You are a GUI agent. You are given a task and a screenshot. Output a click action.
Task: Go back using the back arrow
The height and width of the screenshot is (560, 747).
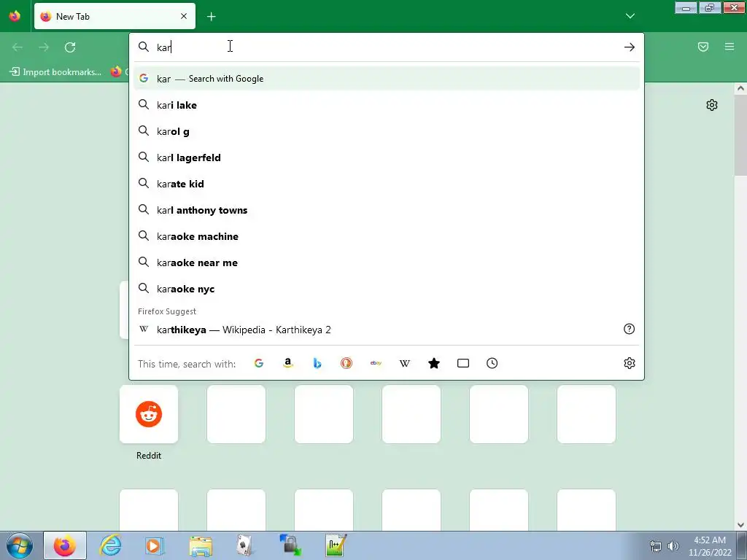(x=18, y=47)
